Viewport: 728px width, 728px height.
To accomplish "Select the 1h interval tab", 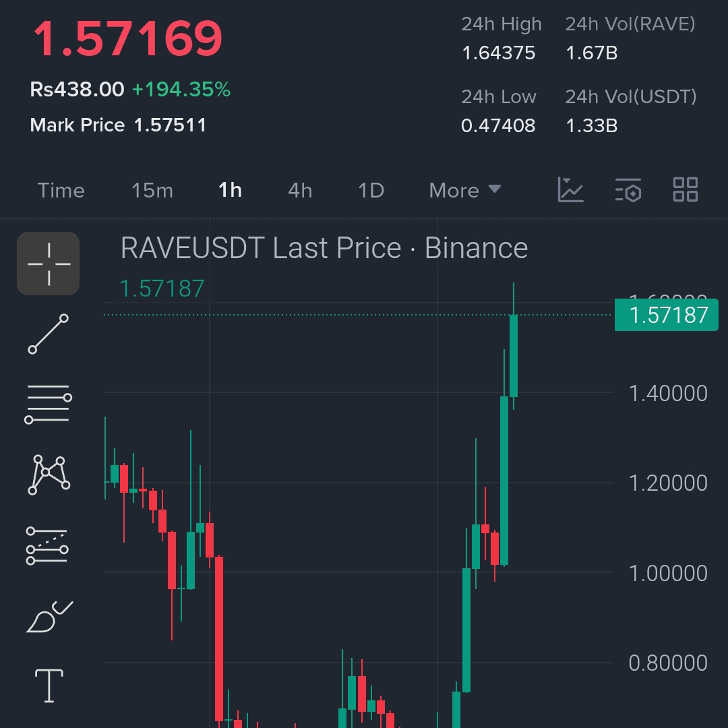I will point(231,190).
